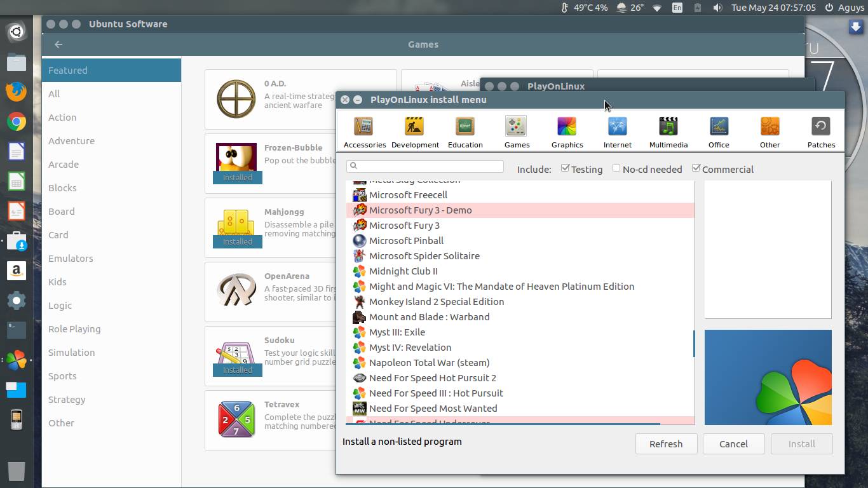Select the Action category in sidebar
The width and height of the screenshot is (868, 488).
coord(111,118)
